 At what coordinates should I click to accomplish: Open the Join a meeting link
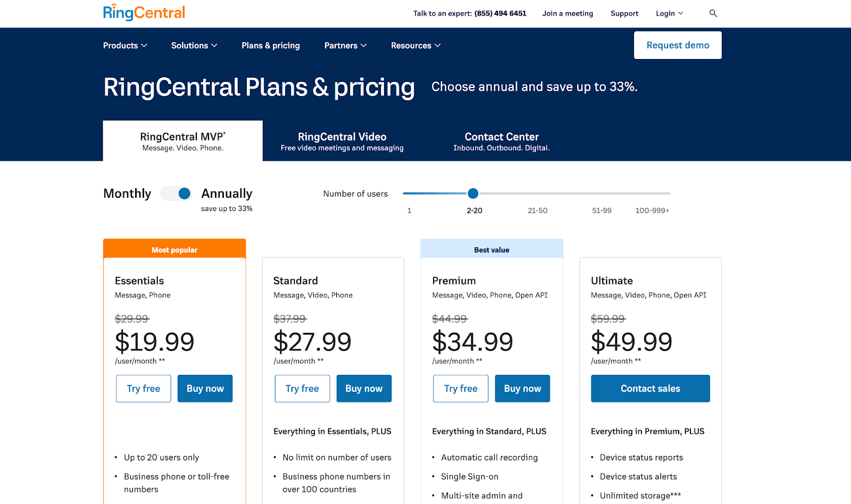[568, 13]
